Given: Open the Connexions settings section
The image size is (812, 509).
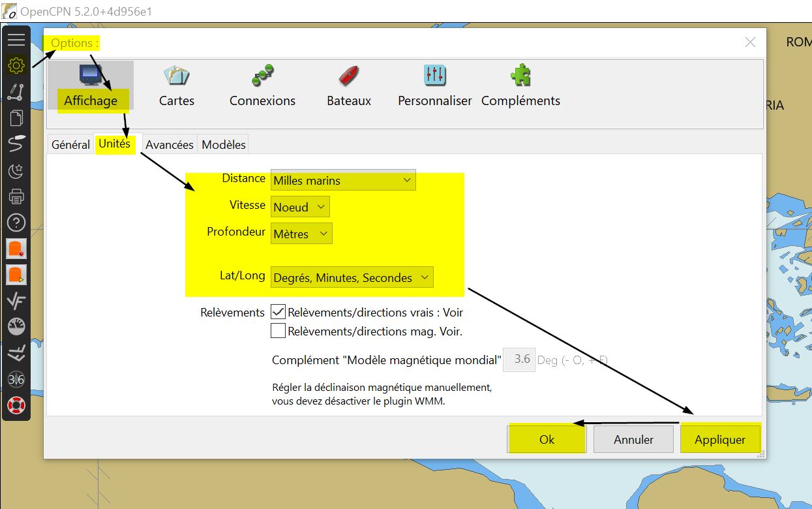Looking at the screenshot, I should 262,86.
